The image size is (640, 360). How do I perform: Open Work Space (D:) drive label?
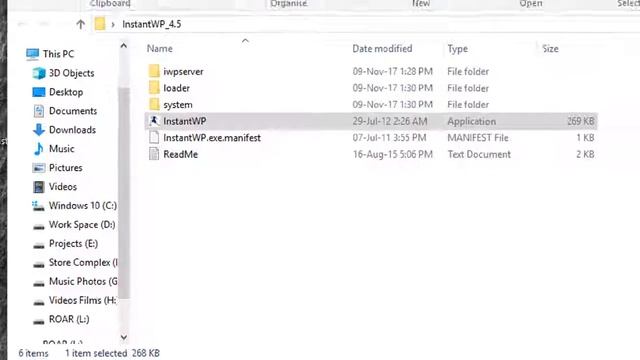tap(82, 224)
